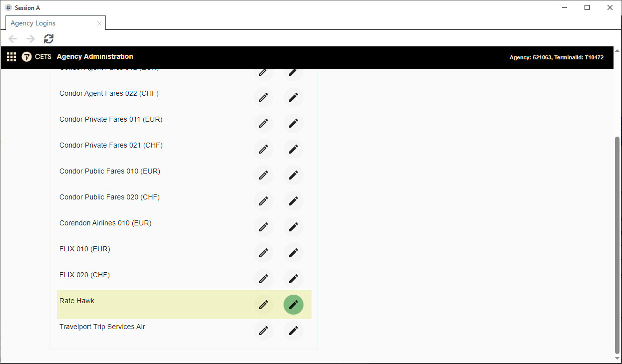Click outlined pencil for Travelport Trip Services Air
The image size is (622, 364).
(264, 331)
